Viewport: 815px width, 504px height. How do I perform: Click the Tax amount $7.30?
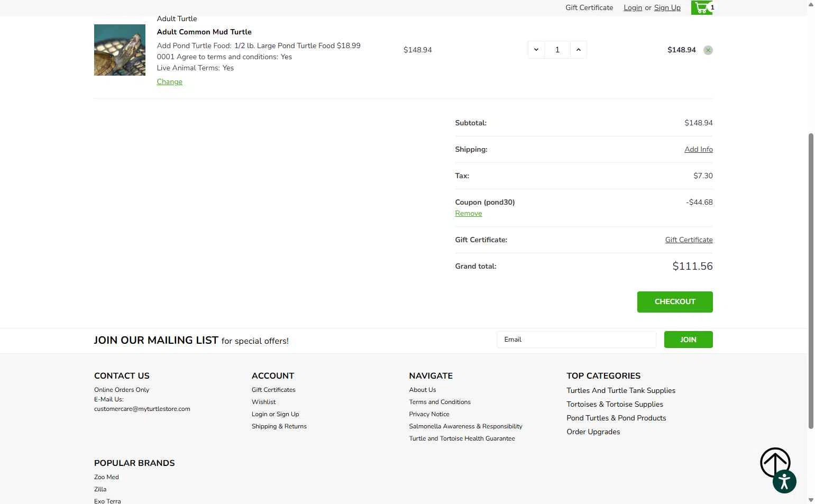point(703,176)
